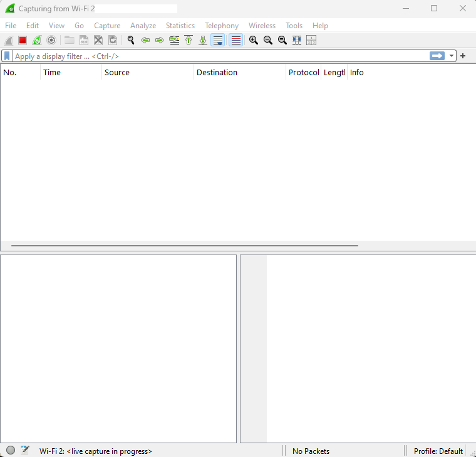Image resolution: width=476 pixels, height=457 pixels.
Task: Click the No Packets status text
Action: [311, 451]
